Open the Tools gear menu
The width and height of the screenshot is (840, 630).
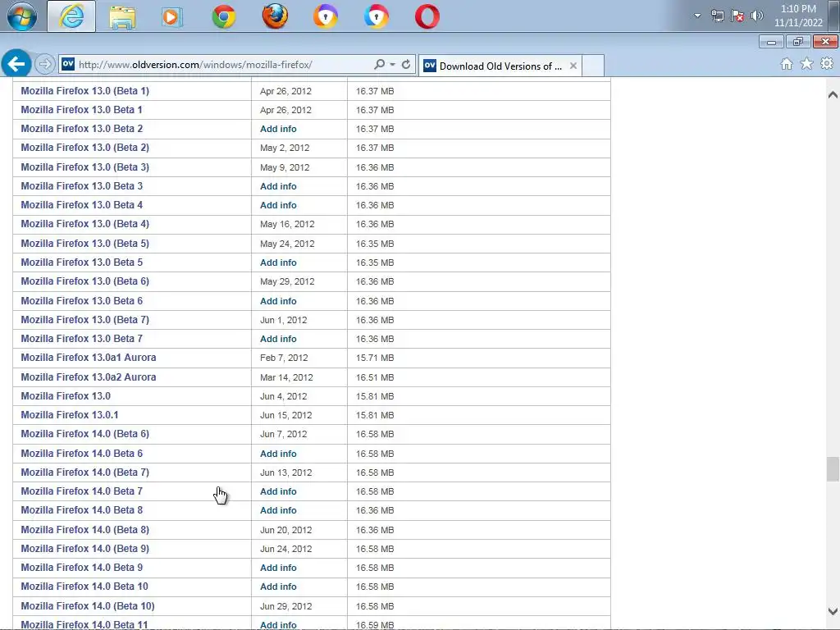tap(827, 64)
